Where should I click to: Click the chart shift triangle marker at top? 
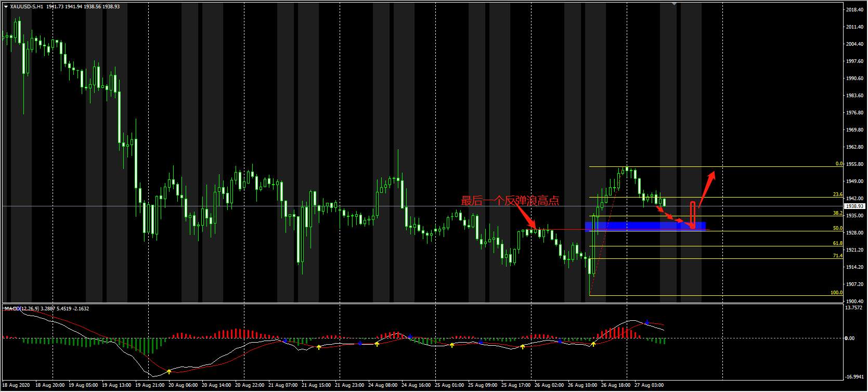point(674,4)
